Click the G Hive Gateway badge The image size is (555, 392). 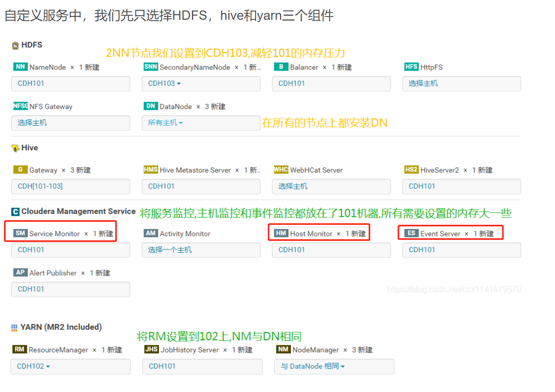click(20, 170)
